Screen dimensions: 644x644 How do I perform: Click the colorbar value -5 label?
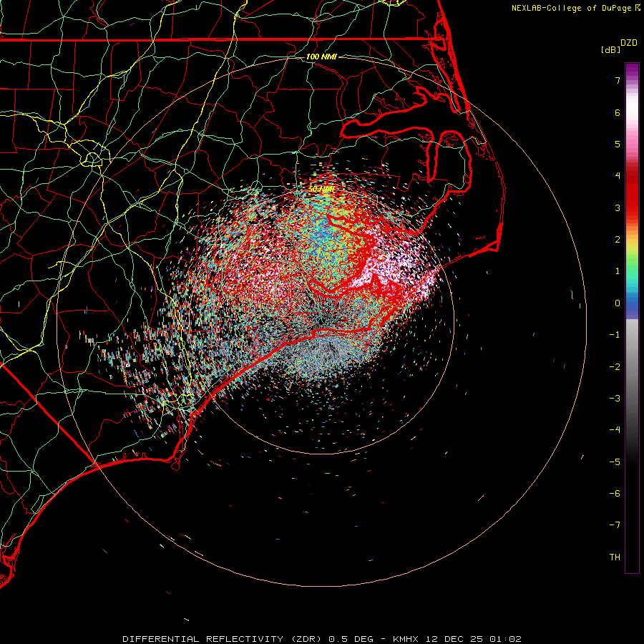click(x=615, y=462)
